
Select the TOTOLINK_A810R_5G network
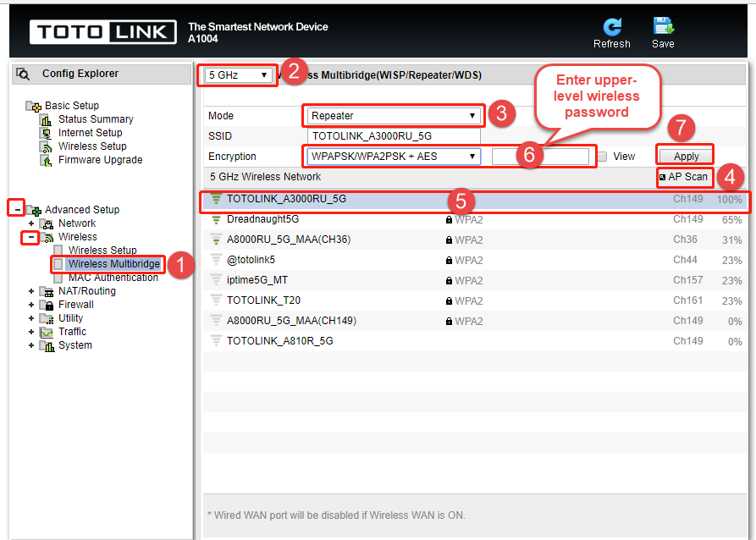click(x=475, y=341)
